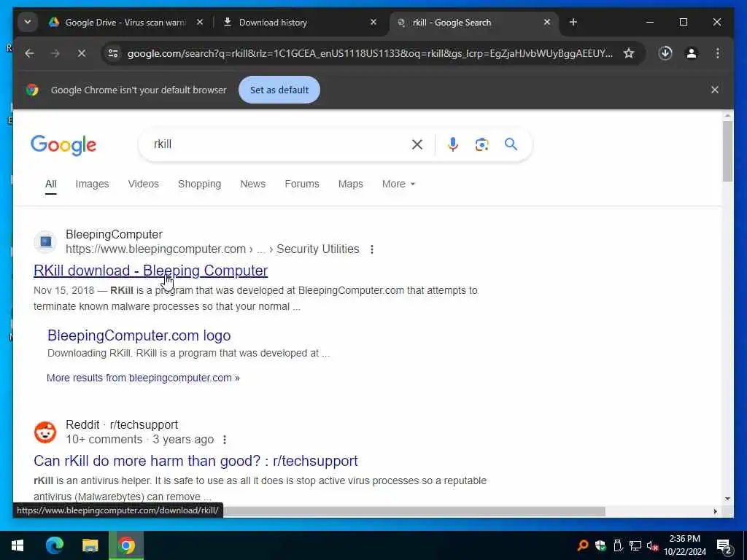Viewport: 747px width, 560px height.
Task: Switch to the Download history tab
Action: tap(273, 23)
